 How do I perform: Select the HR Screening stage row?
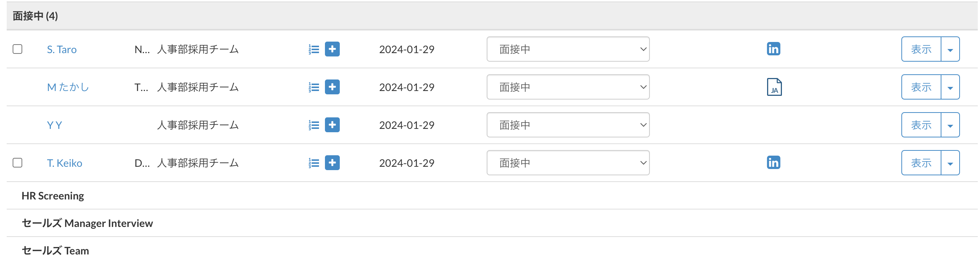(53, 196)
